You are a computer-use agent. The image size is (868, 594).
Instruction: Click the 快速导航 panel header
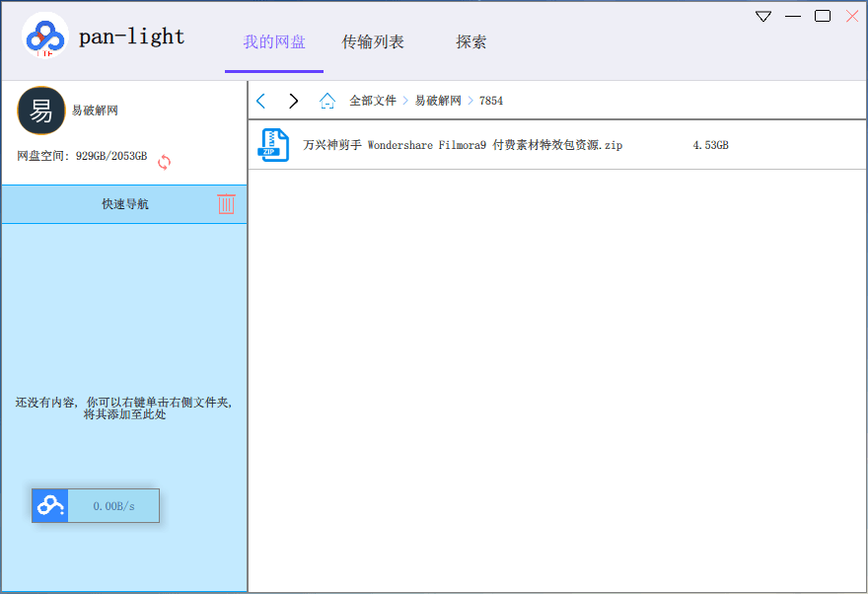pos(124,204)
